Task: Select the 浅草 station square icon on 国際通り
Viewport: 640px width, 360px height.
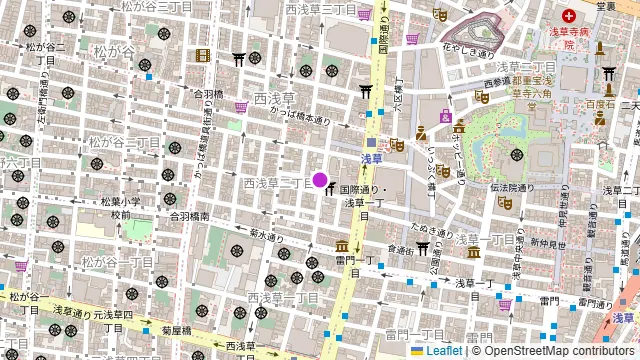Action: coord(371,142)
